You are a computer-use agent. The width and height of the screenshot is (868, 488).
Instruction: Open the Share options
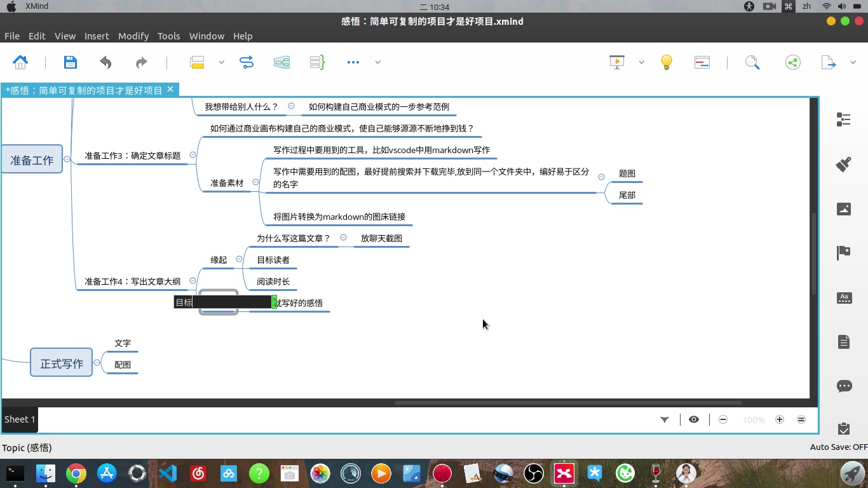pos(792,62)
